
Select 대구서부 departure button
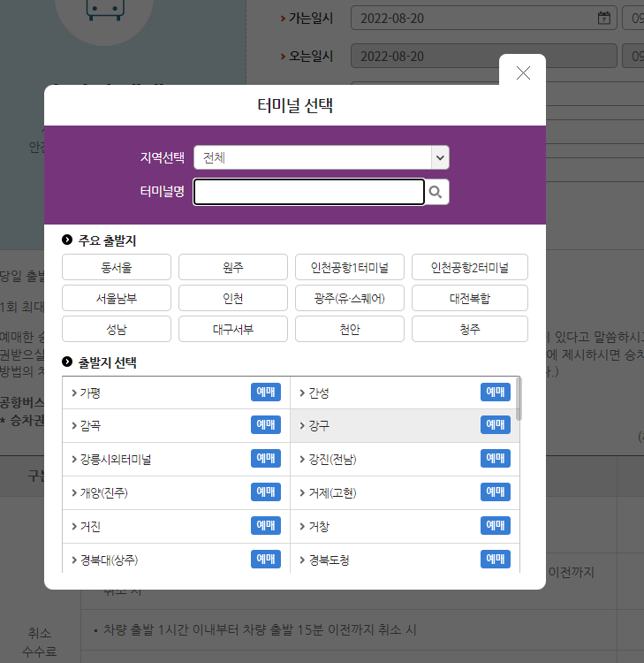(x=233, y=329)
